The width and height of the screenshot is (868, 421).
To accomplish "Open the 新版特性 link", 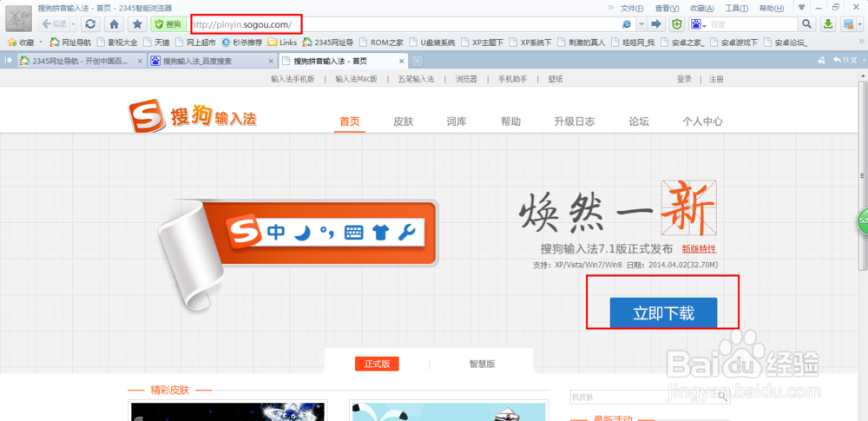I will click(x=699, y=249).
